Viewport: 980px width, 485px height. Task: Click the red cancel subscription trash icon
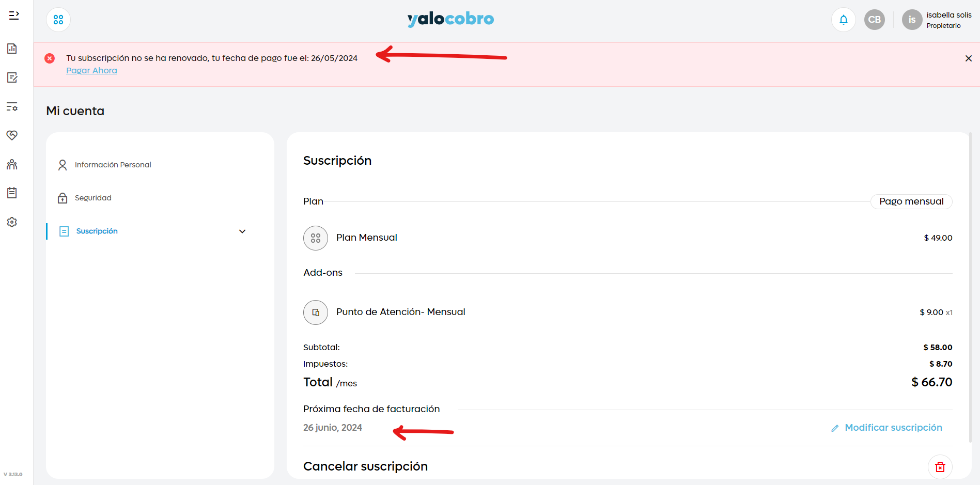point(940,467)
